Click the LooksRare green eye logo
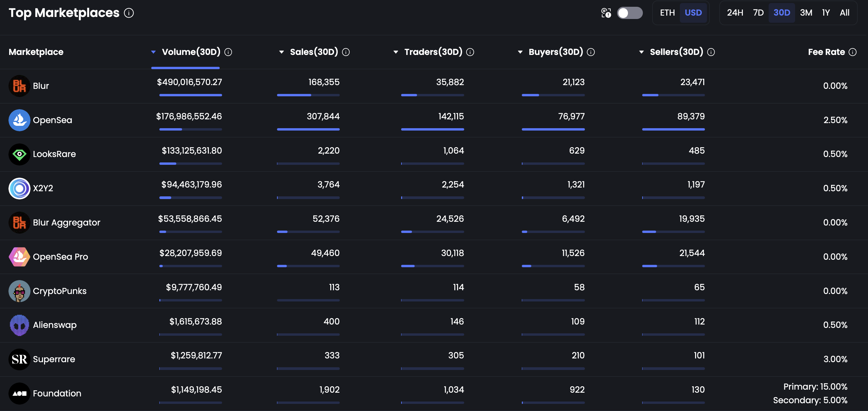The image size is (868, 411). point(19,154)
